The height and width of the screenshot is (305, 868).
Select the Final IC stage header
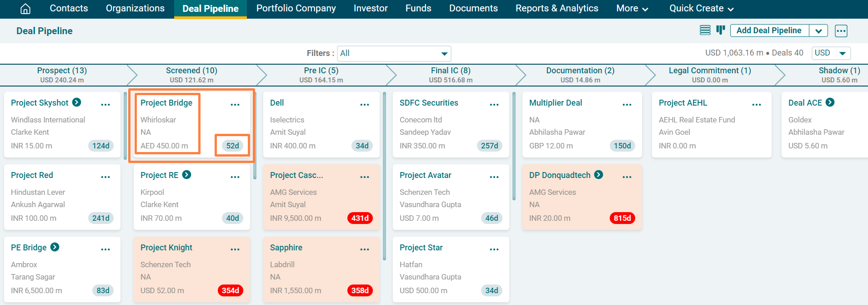click(x=450, y=75)
